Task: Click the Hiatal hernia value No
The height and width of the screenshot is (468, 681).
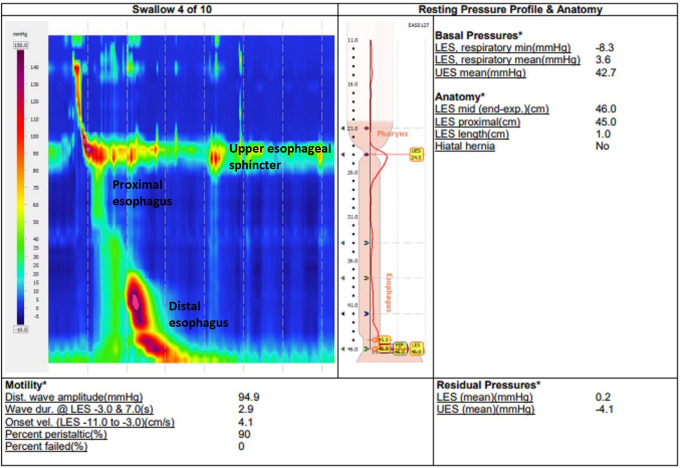Action: (602, 146)
